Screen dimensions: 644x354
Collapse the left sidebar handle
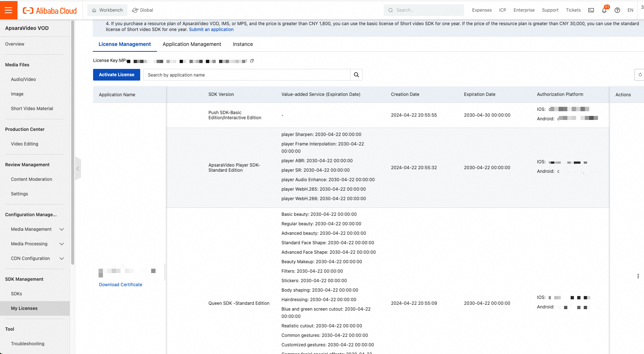(78, 168)
